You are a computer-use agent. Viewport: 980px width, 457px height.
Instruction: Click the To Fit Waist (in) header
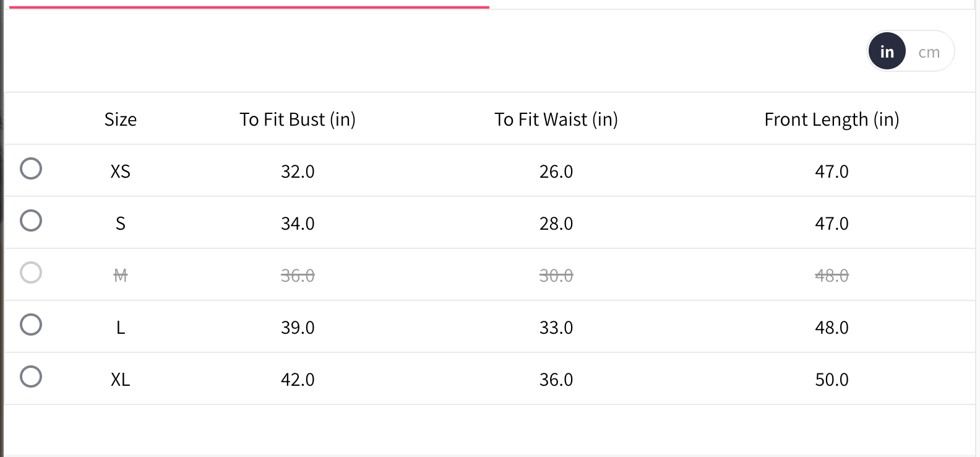556,119
